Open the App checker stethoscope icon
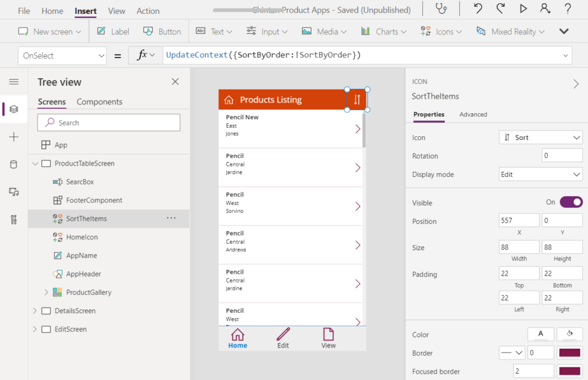 click(x=441, y=8)
